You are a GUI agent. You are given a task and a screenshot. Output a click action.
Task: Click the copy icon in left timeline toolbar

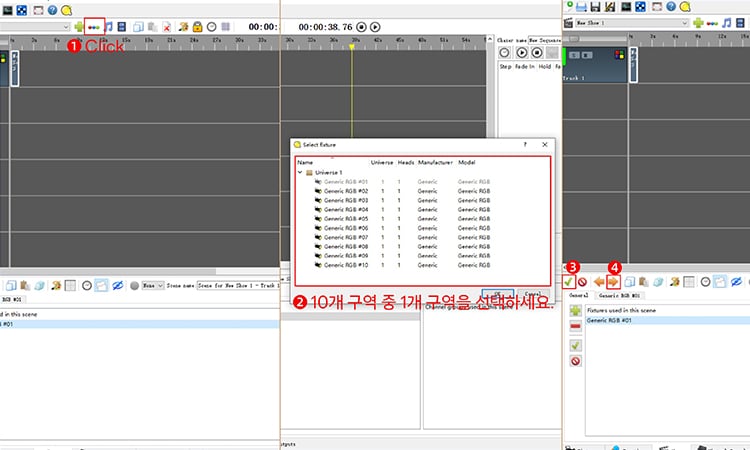[138, 27]
